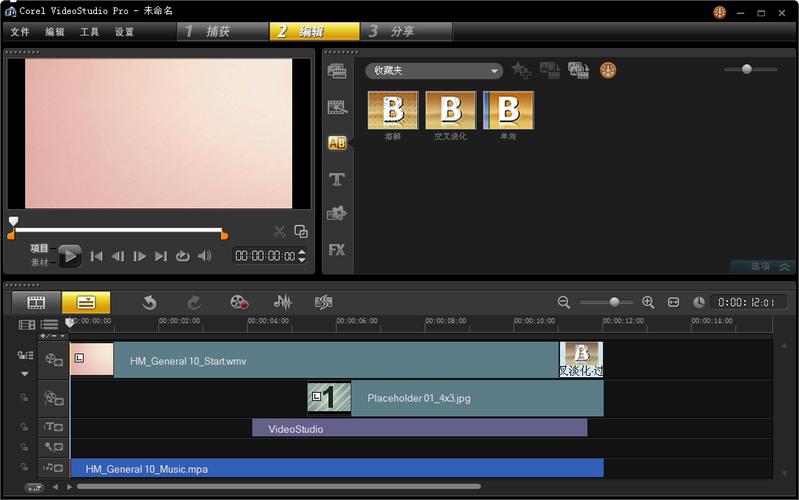Screen dimensions: 799x500
Task: Toggle ripple editing lock on overlay track
Action: tap(25, 398)
